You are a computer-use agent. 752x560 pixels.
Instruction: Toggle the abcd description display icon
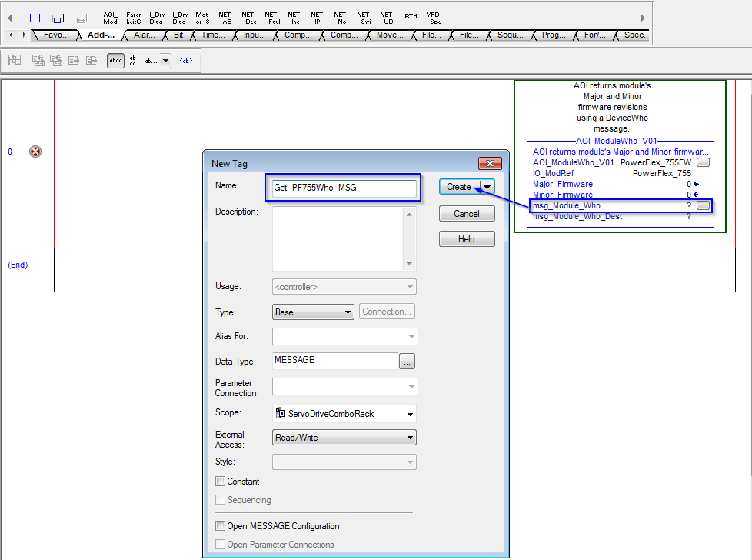click(x=115, y=60)
